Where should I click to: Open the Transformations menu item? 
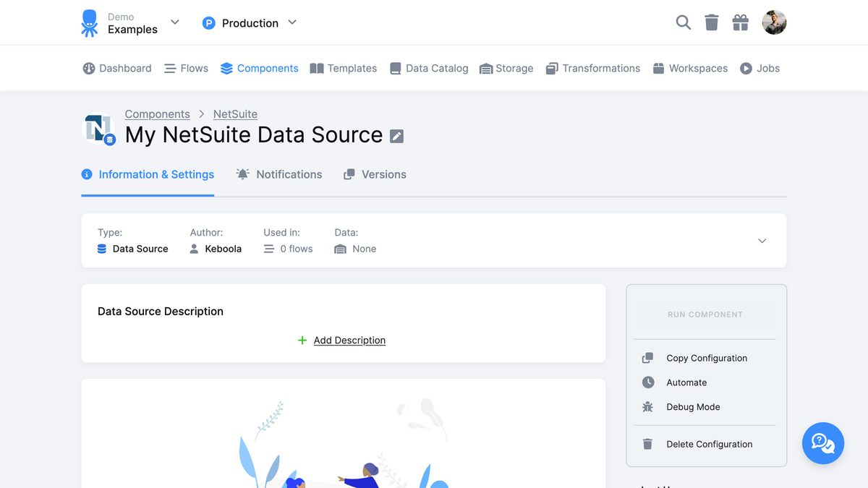click(593, 68)
